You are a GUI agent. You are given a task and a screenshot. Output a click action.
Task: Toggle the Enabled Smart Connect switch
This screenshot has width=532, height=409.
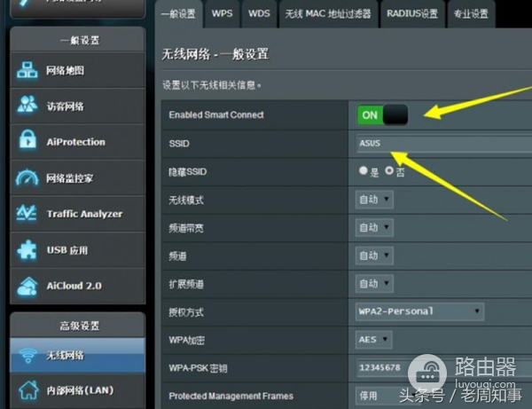(x=382, y=114)
